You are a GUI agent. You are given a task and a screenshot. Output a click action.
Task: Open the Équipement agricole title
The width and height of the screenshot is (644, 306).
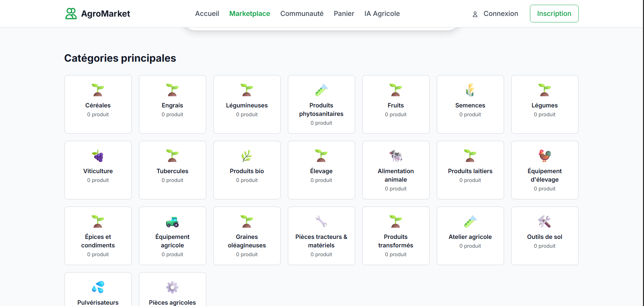173,241
